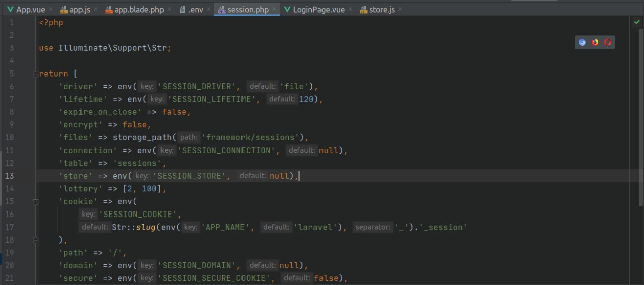This screenshot has width=644, height=285.
Task: Click the 'SESSION_DRIVER' string
Action: click(197, 86)
